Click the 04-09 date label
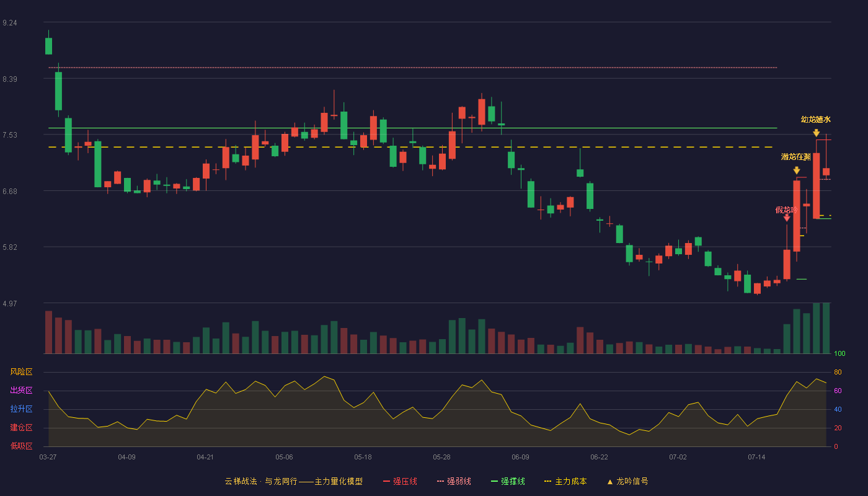The height and width of the screenshot is (496, 868). click(x=126, y=457)
